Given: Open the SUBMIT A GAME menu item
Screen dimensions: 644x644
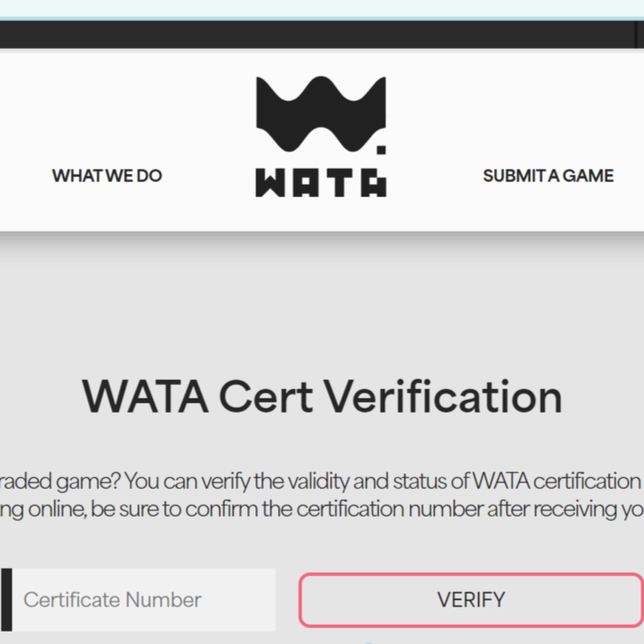Looking at the screenshot, I should click(548, 176).
